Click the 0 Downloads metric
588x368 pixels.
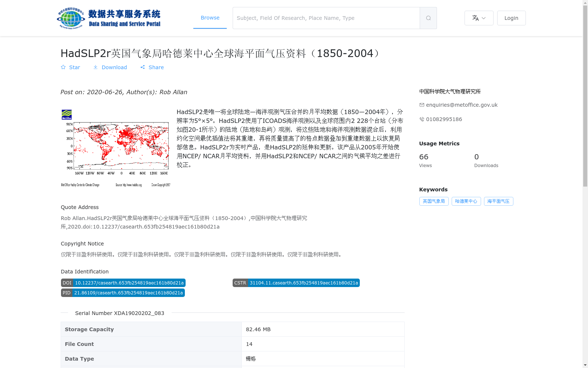[486, 160]
